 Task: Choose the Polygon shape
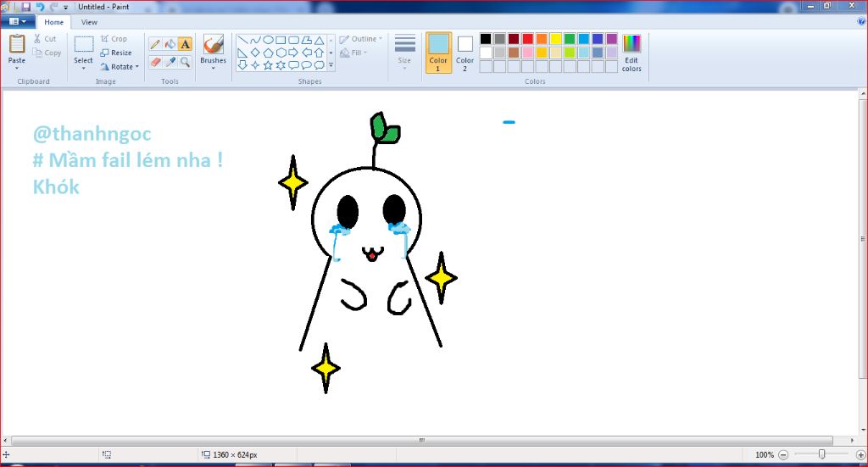click(x=306, y=40)
